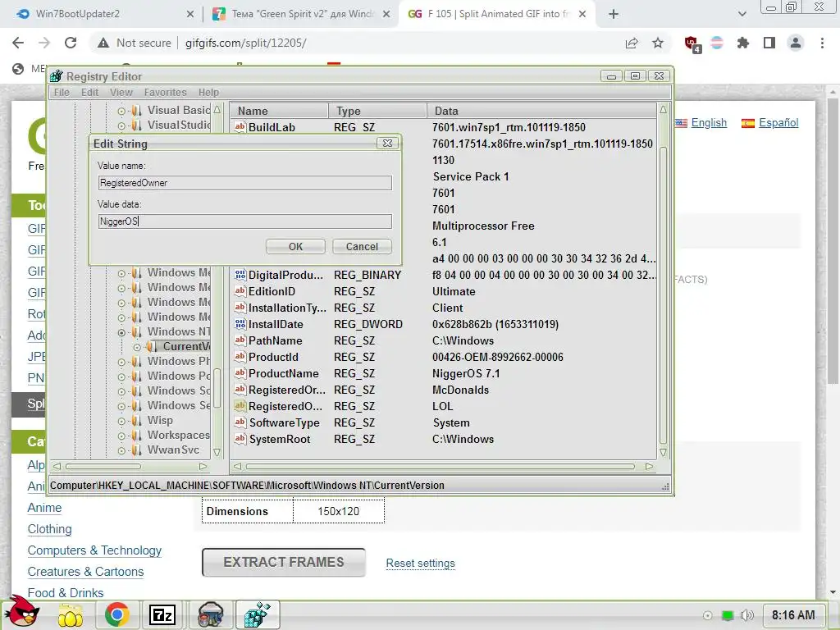Open the Creatures & Cartoons category link
This screenshot has width=840, height=630.
coord(85,572)
